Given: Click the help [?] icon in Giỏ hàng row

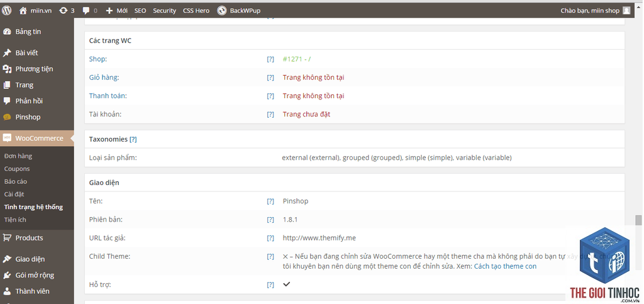Looking at the screenshot, I should [270, 77].
